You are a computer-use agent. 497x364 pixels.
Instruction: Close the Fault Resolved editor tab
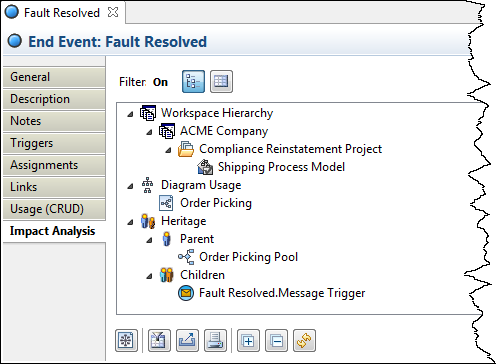pyautogui.click(x=113, y=12)
